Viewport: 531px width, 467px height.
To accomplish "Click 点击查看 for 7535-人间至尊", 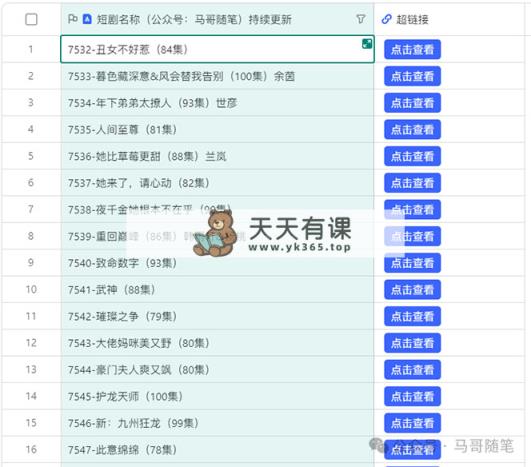I will (x=412, y=130).
